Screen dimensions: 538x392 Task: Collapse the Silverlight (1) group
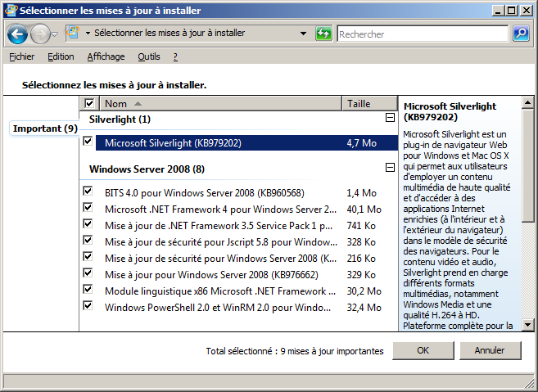coord(389,119)
